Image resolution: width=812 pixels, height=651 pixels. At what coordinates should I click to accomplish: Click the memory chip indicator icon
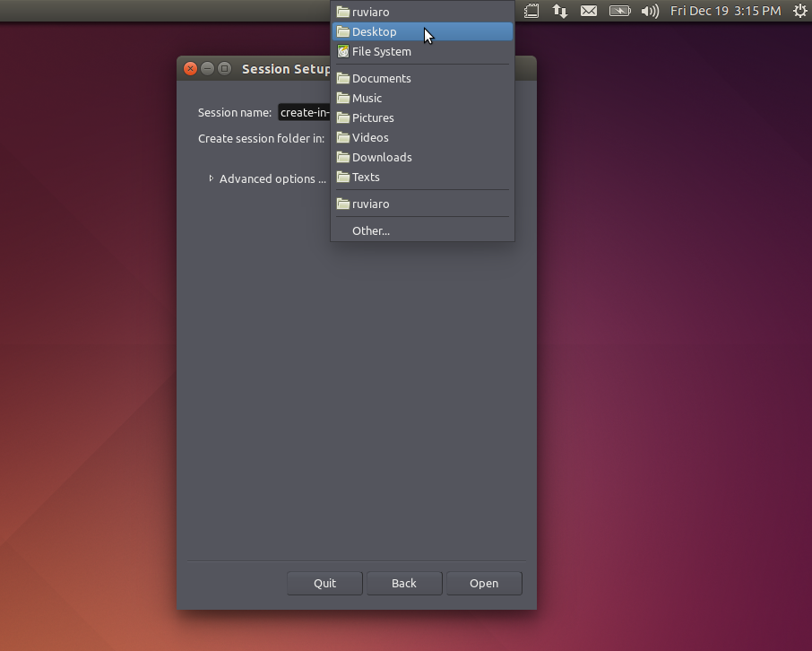click(531, 11)
